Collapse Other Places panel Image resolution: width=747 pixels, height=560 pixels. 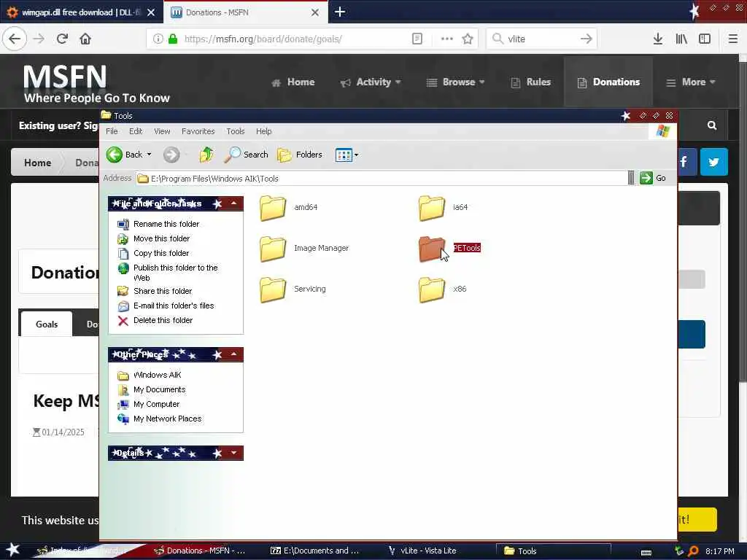234,354
